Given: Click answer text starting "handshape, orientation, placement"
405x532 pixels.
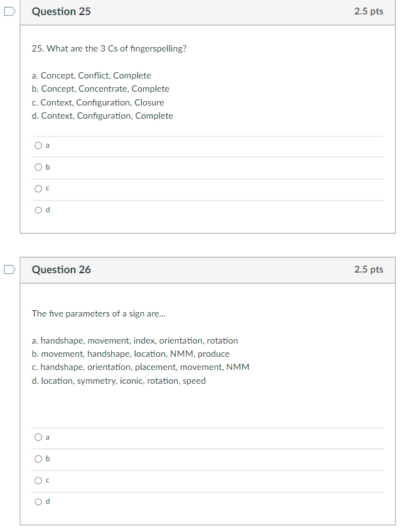Looking at the screenshot, I should pyautogui.click(x=140, y=367).
